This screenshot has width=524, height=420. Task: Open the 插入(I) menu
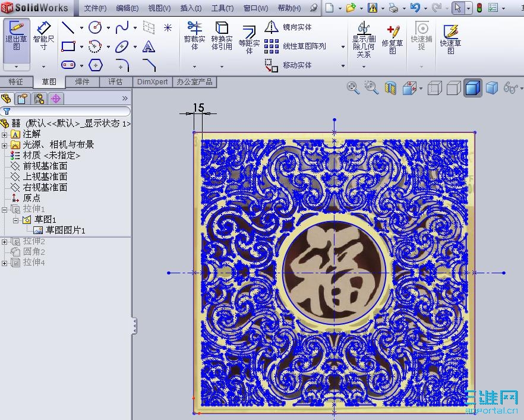[191, 8]
